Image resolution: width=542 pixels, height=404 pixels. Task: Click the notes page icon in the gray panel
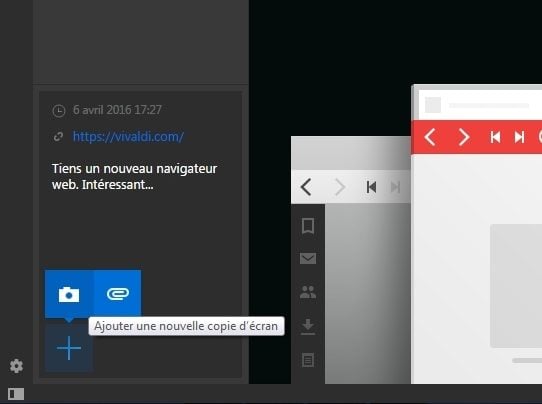point(308,360)
